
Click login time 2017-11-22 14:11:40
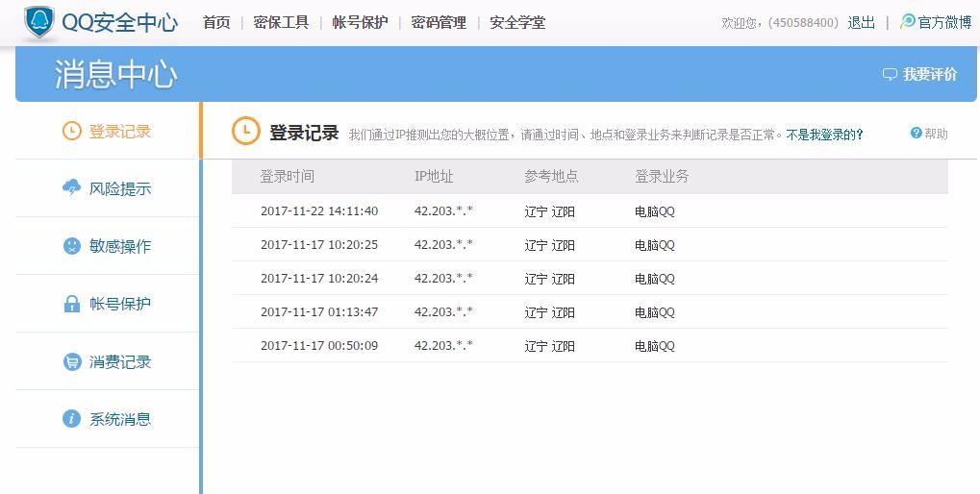[x=319, y=211]
